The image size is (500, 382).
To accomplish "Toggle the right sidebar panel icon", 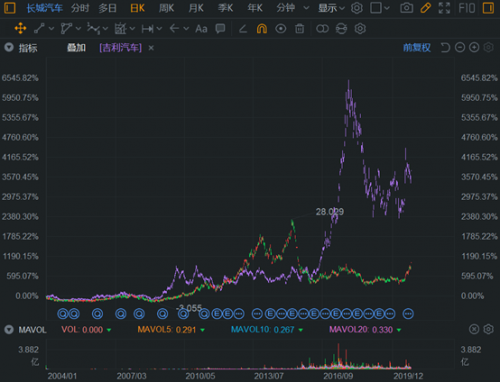I will coord(488,8).
